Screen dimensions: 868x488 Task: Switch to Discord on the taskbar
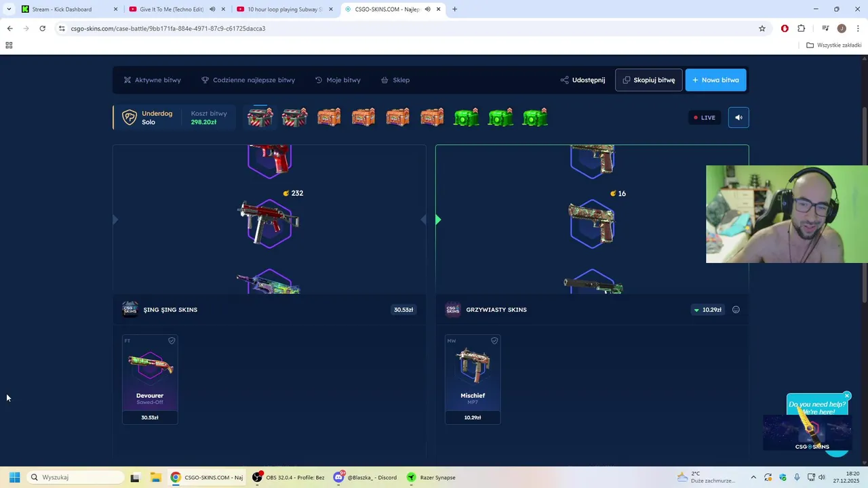point(366,477)
